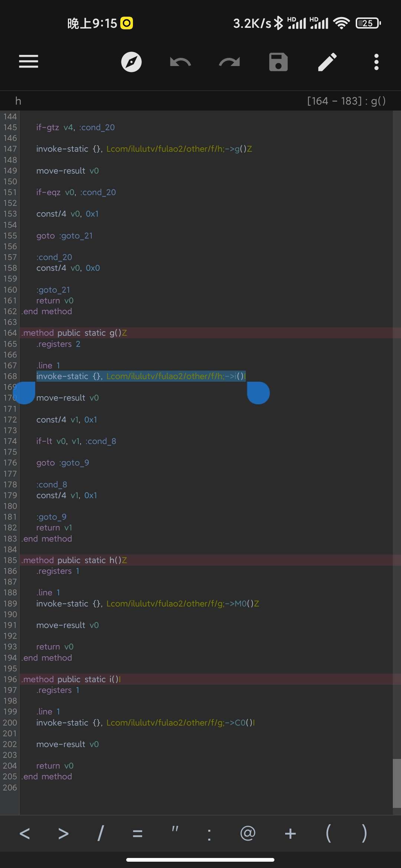Undo the last edit
This screenshot has height=868, width=401.
[x=180, y=62]
